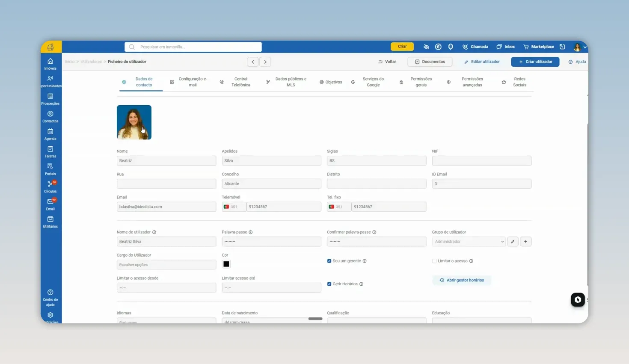Open Telemóvel country code selector

[234, 207]
